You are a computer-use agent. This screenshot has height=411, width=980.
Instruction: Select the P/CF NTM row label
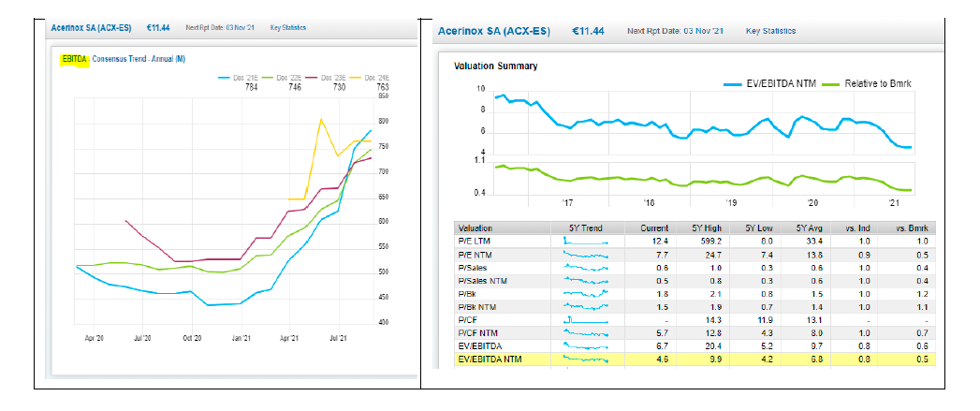click(476, 332)
